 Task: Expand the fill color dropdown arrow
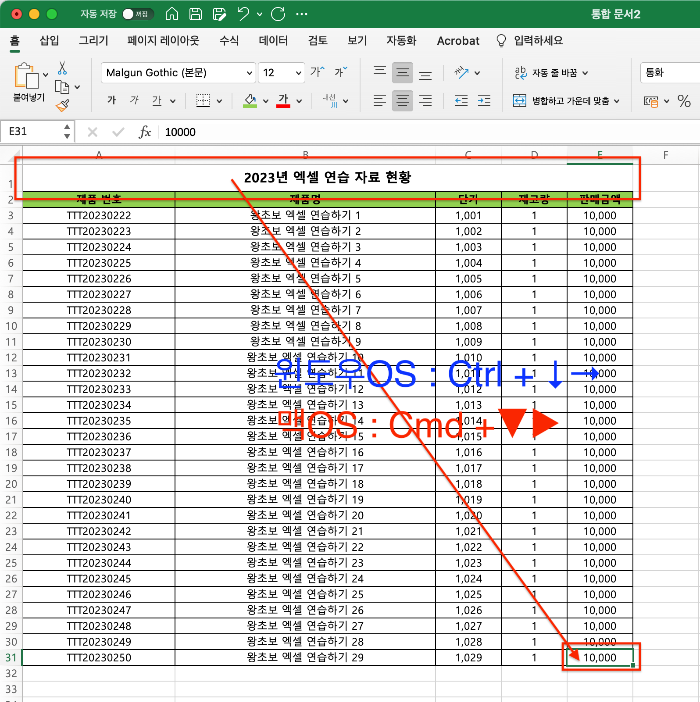pos(265,101)
